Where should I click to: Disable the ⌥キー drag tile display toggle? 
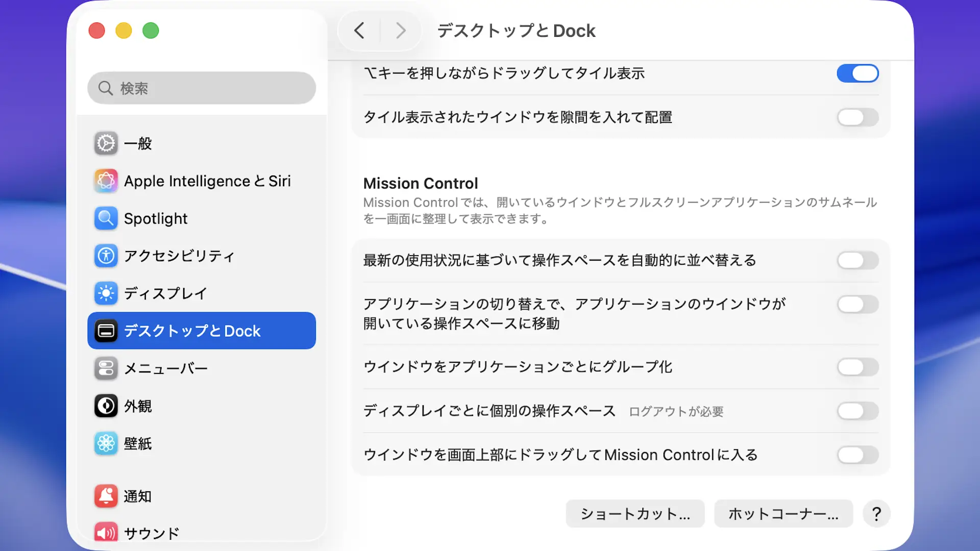tap(857, 73)
